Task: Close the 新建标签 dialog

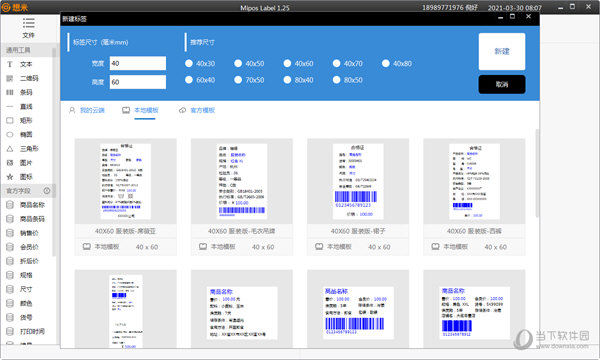Action: click(x=528, y=17)
